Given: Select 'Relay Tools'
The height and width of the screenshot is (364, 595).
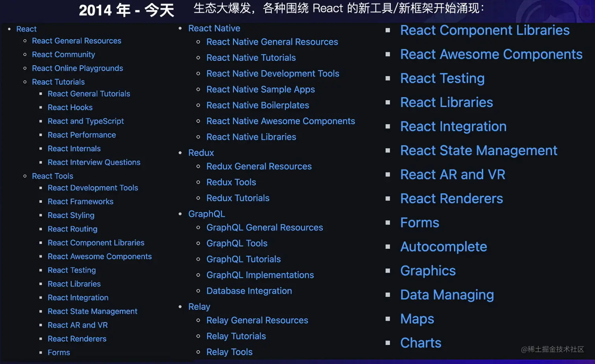Looking at the screenshot, I should pyautogui.click(x=229, y=352).
